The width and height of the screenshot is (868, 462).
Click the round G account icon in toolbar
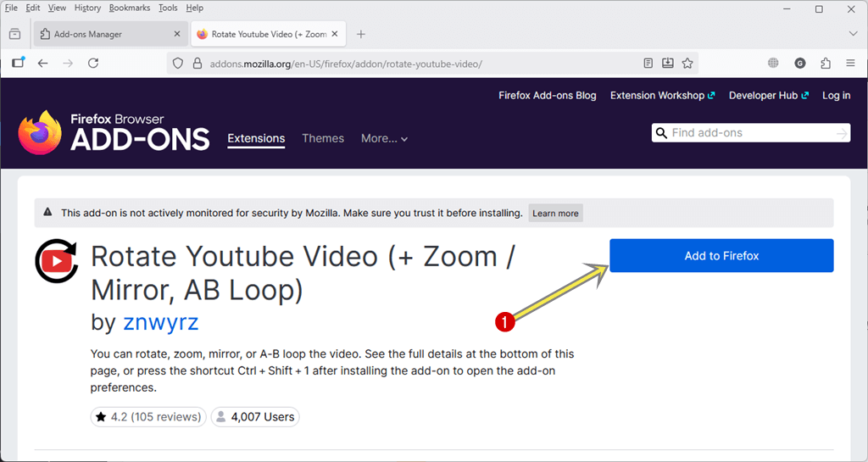[x=800, y=63]
